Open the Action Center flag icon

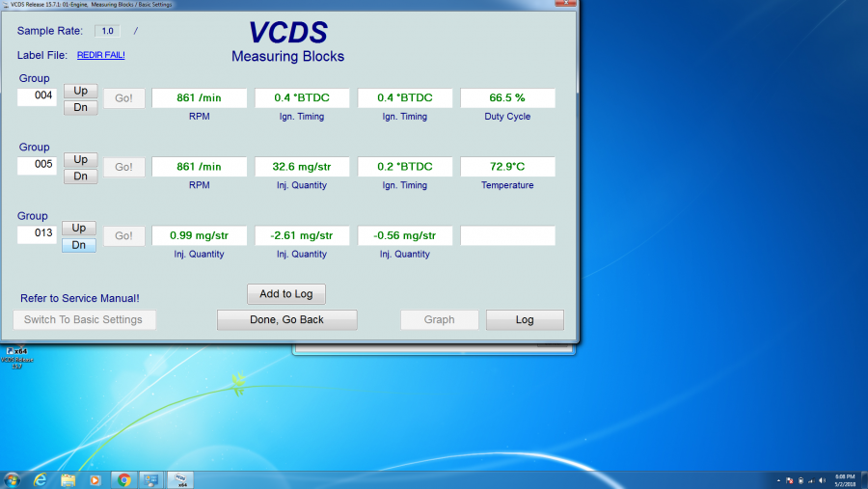tap(790, 480)
